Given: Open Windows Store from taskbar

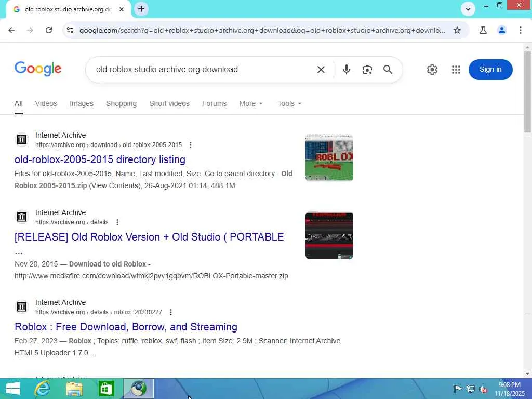Looking at the screenshot, I should pyautogui.click(x=106, y=389).
